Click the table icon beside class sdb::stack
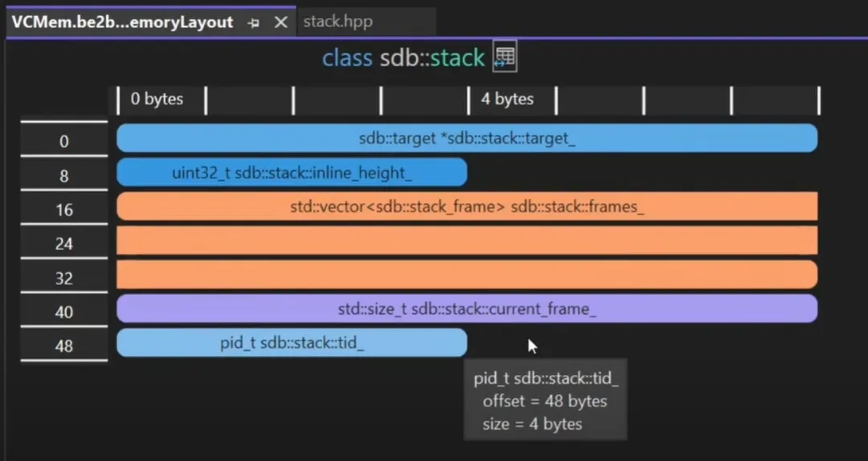This screenshot has width=868, height=461. click(504, 56)
